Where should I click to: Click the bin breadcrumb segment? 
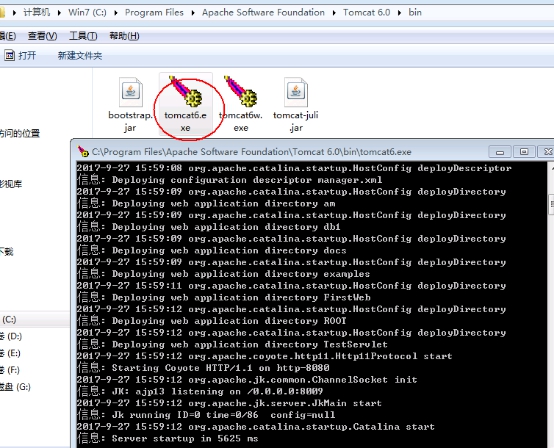pos(415,12)
